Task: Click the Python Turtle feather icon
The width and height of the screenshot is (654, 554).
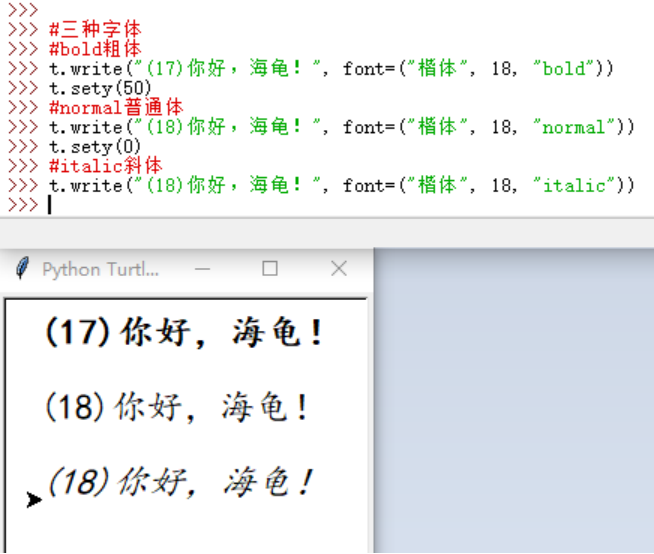Action: pyautogui.click(x=23, y=268)
